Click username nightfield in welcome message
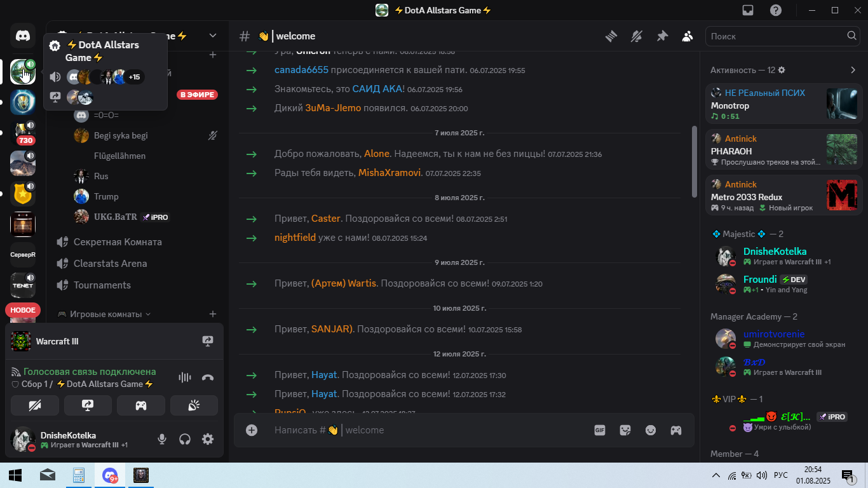The width and height of the screenshot is (868, 488). point(295,238)
